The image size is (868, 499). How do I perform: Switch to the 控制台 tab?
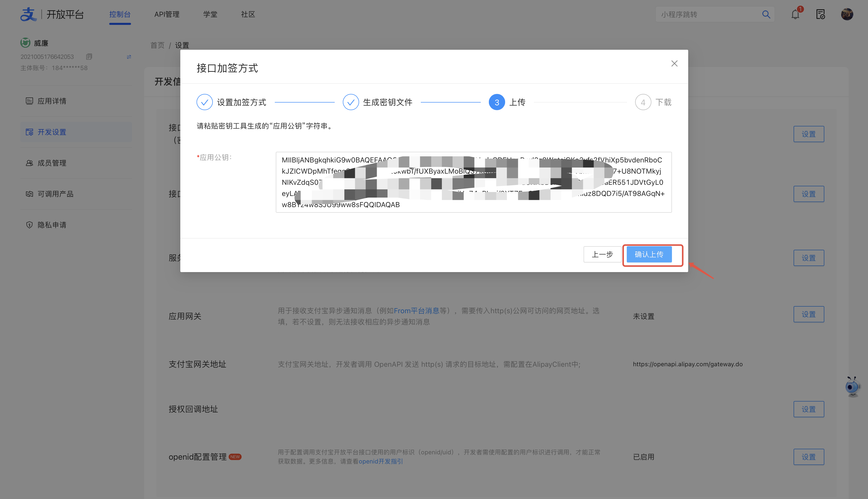(120, 14)
